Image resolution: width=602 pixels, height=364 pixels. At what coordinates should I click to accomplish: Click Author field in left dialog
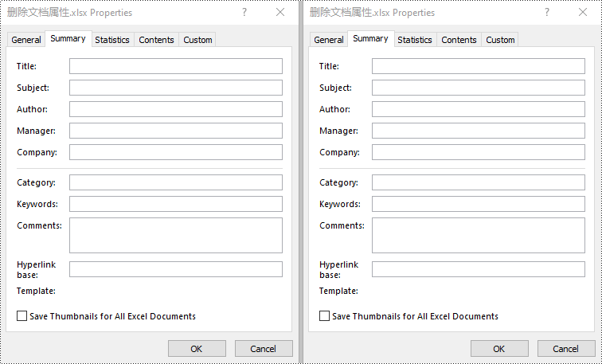point(176,109)
